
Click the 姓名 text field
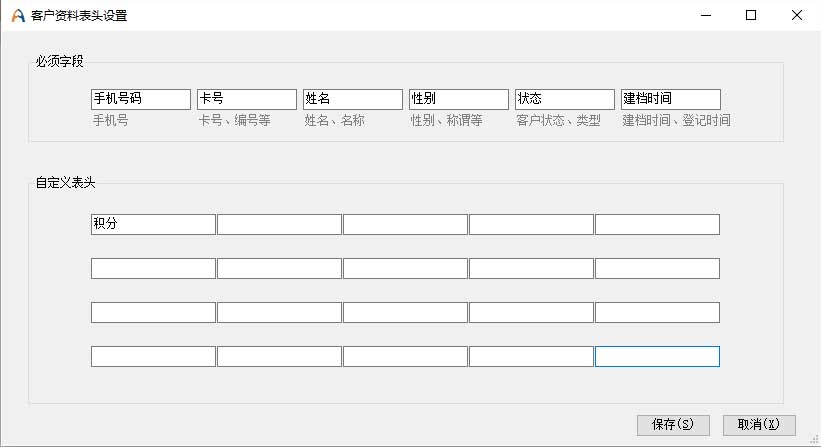353,99
